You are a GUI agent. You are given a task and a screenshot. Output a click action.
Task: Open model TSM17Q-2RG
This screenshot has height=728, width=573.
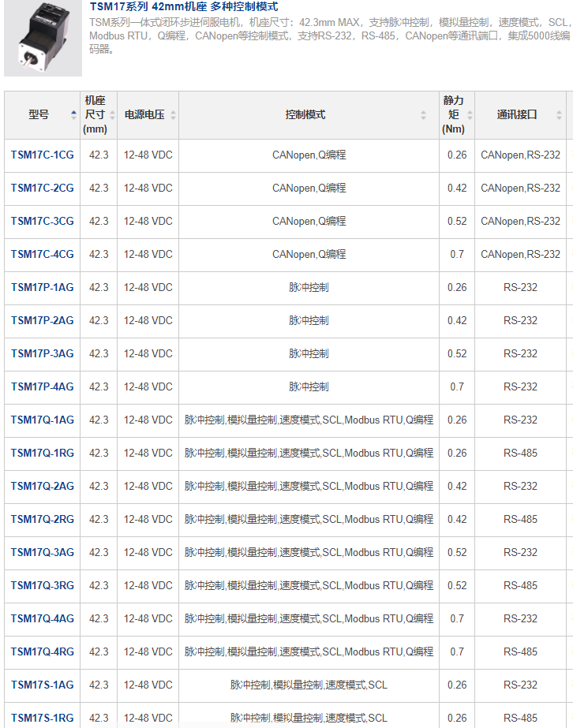(43, 519)
